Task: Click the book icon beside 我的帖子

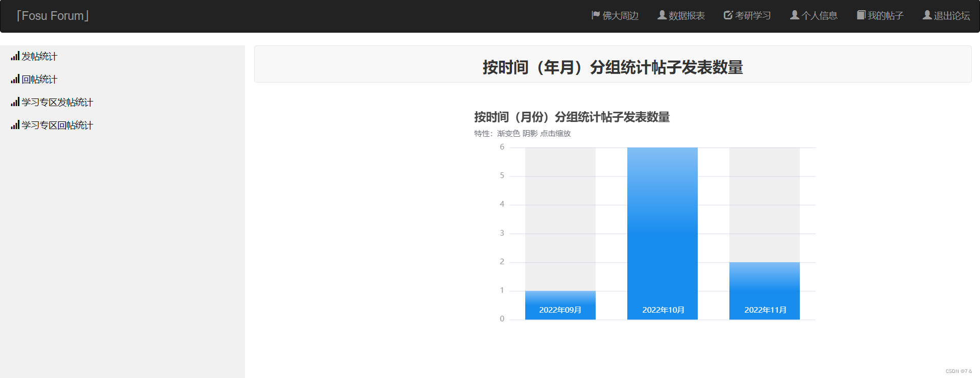Action: point(861,15)
